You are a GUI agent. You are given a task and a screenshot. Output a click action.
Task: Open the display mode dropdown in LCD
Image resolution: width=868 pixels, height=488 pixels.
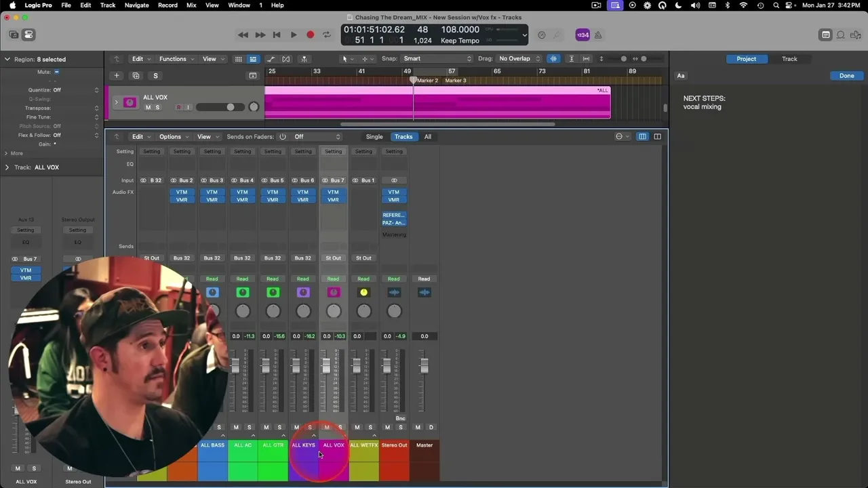pyautogui.click(x=525, y=35)
